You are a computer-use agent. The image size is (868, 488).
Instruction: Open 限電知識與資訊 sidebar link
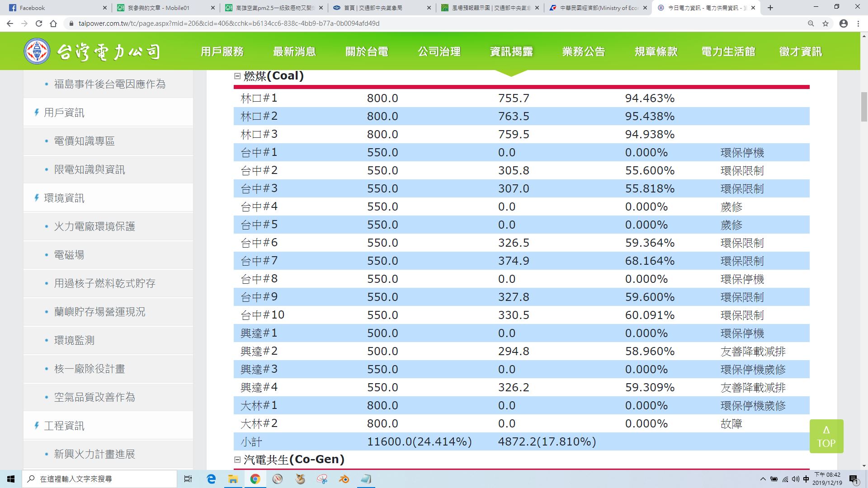[x=90, y=169]
